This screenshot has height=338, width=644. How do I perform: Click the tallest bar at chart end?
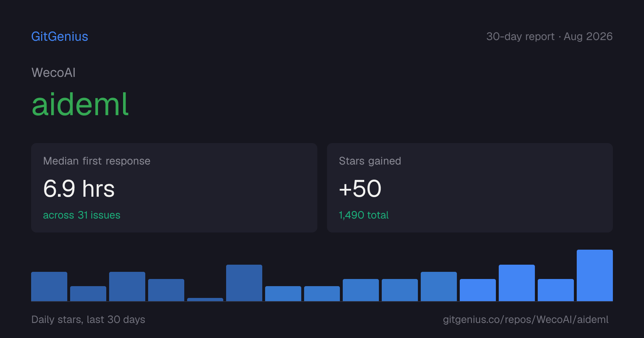point(595,275)
